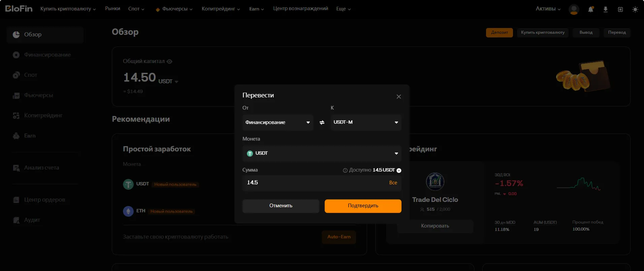Click the info icon beside Доступно
644x271 pixels.
345,171
